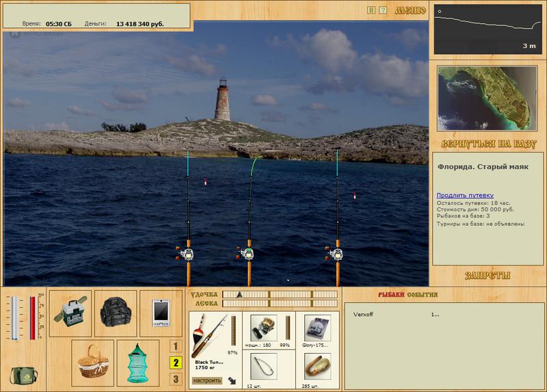Click the red gauge bar
The image size is (547, 392).
click(x=33, y=317)
